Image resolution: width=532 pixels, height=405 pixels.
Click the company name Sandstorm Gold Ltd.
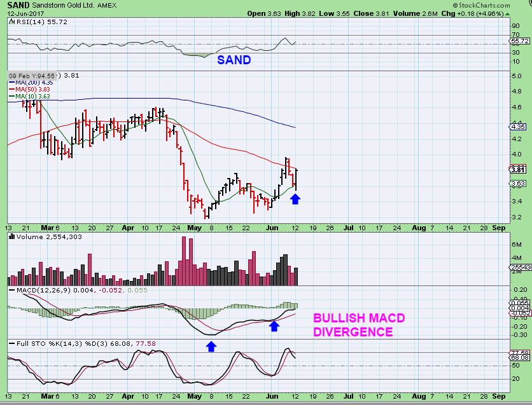tap(63, 5)
